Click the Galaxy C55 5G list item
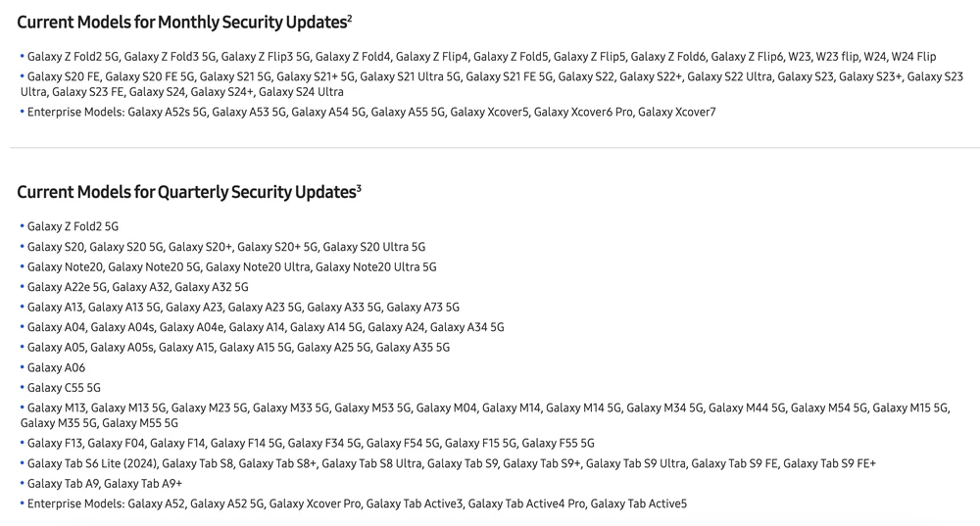This screenshot has width=980, height=526. click(x=64, y=388)
